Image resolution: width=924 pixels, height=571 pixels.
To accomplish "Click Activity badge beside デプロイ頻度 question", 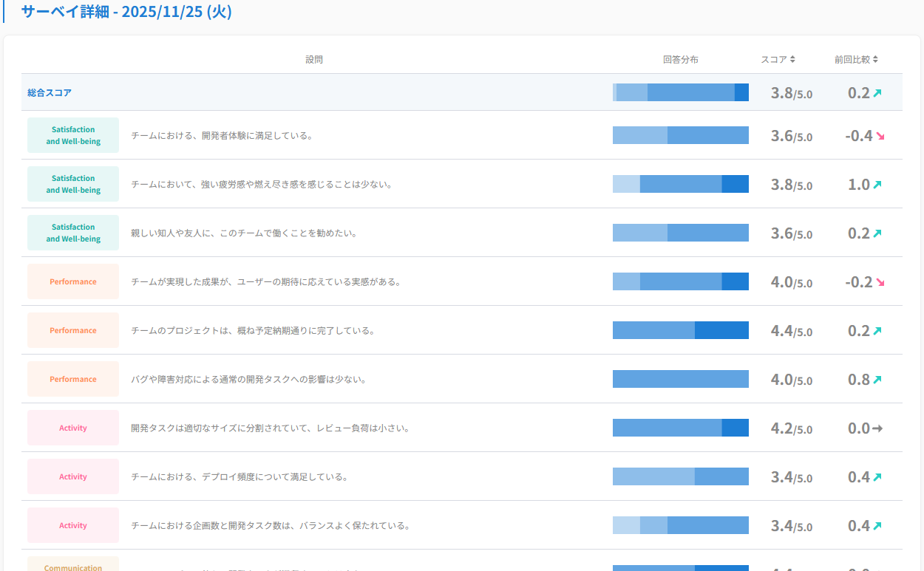I will (x=73, y=476).
